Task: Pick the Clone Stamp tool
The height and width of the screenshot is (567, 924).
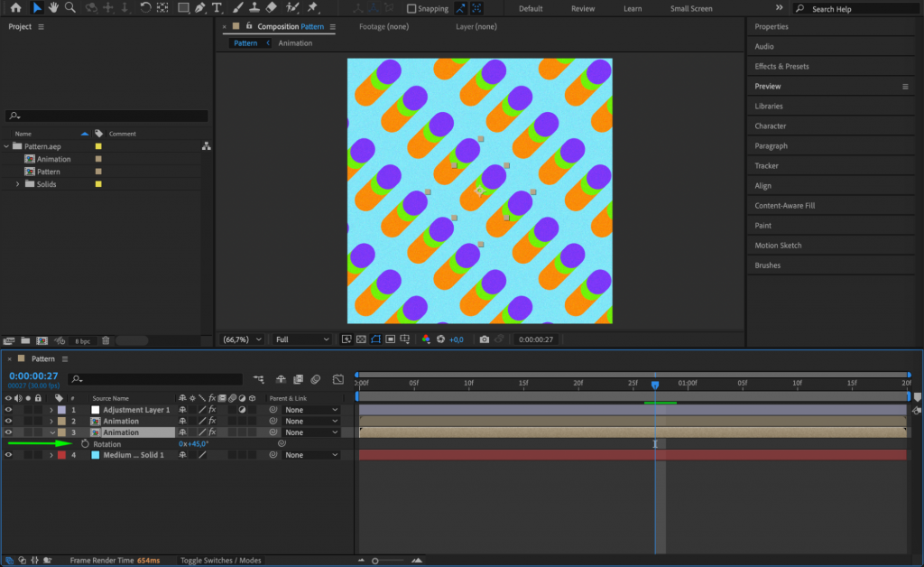Action: pyautogui.click(x=254, y=9)
